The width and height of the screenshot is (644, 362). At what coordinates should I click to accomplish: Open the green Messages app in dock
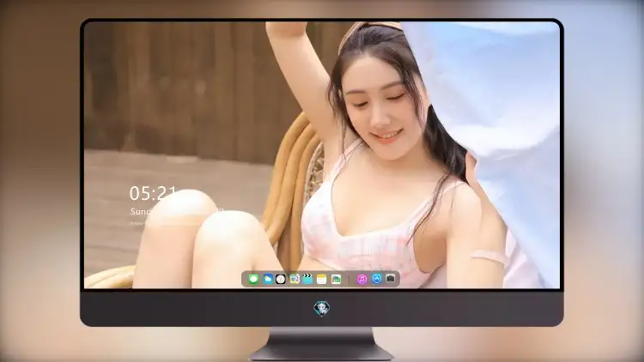click(253, 279)
